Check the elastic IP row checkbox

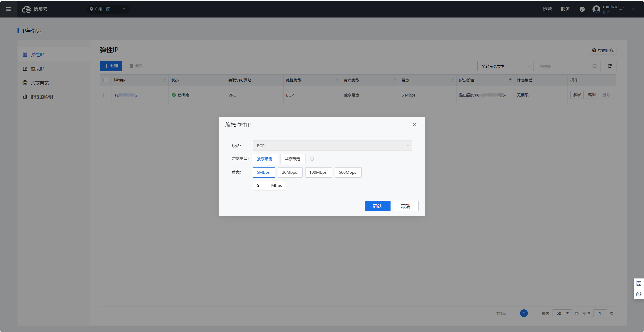point(106,95)
